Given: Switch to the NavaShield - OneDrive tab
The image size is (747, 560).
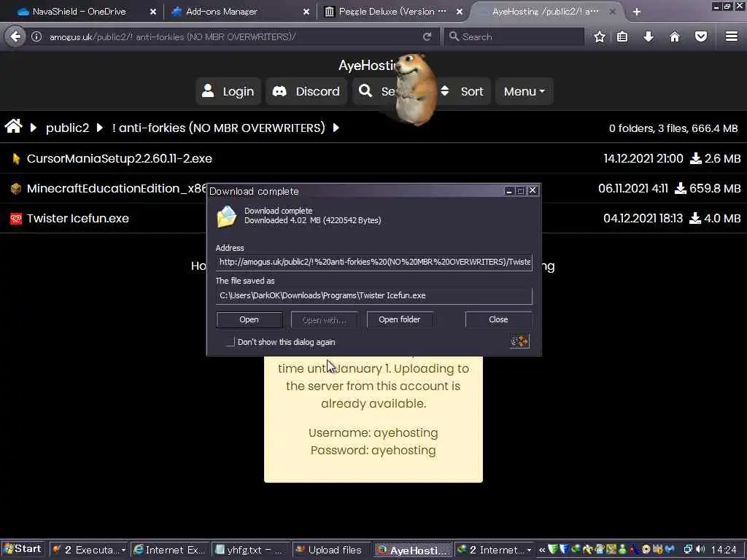Looking at the screenshot, I should [79, 12].
